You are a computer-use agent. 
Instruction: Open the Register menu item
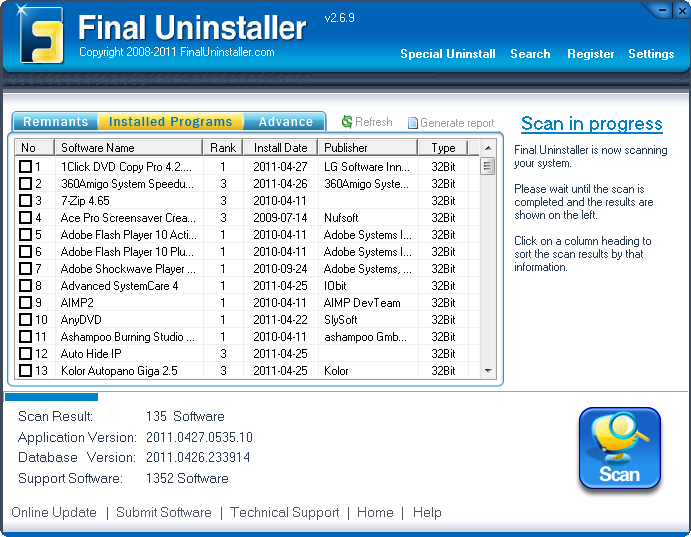(591, 54)
